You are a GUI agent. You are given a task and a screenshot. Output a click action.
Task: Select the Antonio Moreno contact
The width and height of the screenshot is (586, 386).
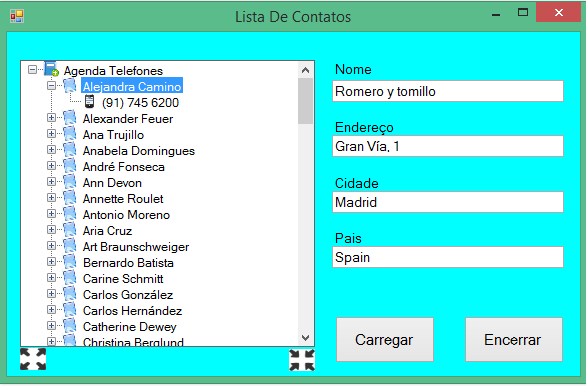click(126, 215)
